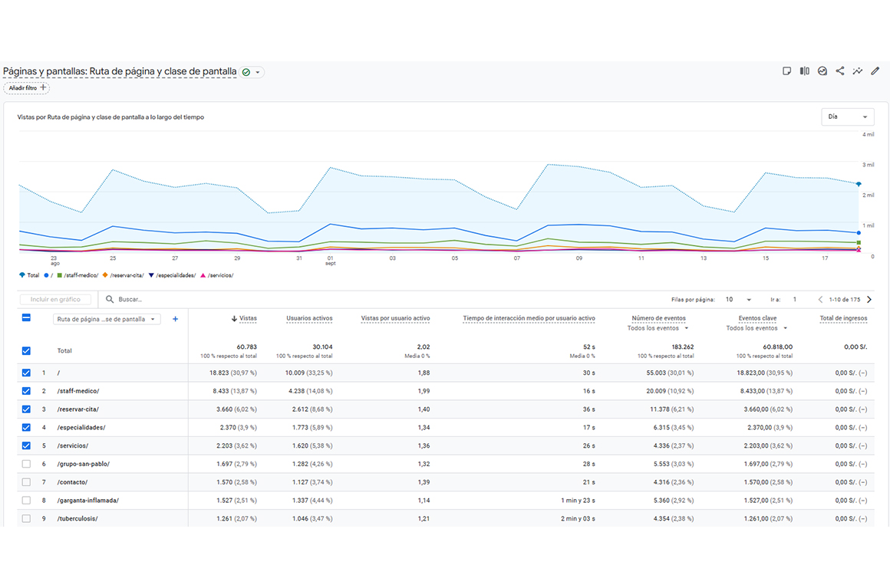Click the pencil edit report icon
Image resolution: width=890 pixels, height=588 pixels.
coord(875,71)
